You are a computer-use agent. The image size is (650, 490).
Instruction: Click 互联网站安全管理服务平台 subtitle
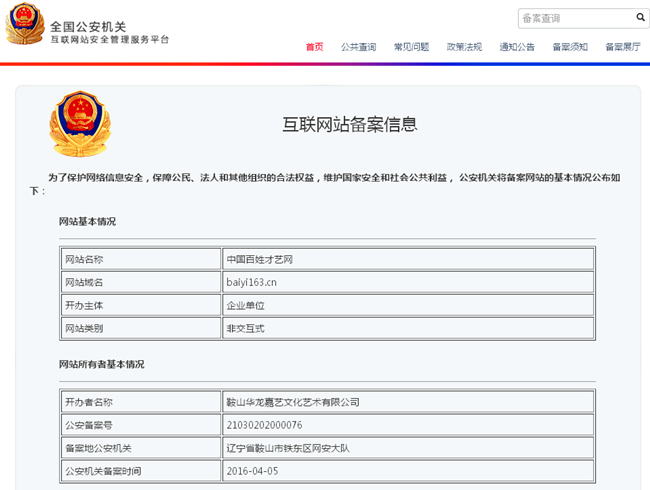coord(110,40)
